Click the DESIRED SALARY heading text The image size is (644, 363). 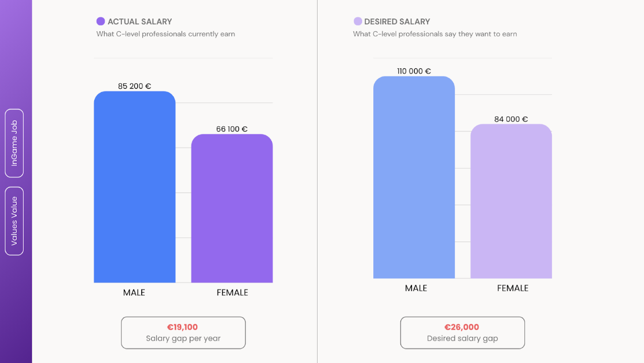pos(397,21)
